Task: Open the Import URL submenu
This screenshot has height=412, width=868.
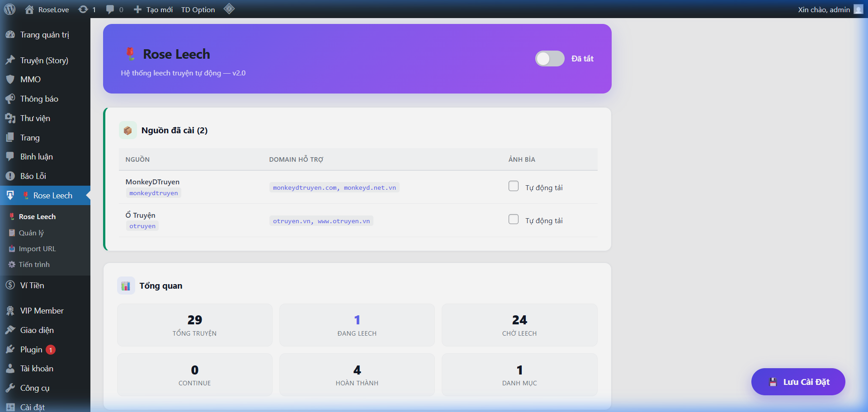Action: (x=37, y=249)
